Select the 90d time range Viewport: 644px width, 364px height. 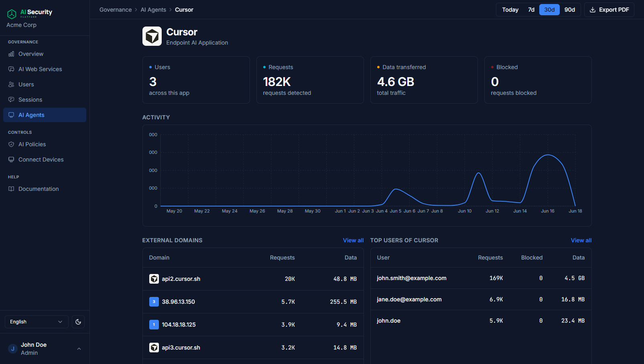pos(570,10)
